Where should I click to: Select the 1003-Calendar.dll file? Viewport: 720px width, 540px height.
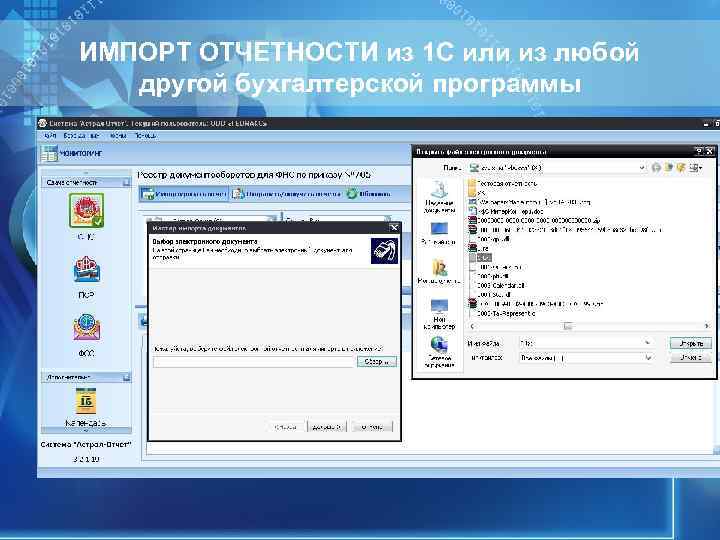[497, 285]
